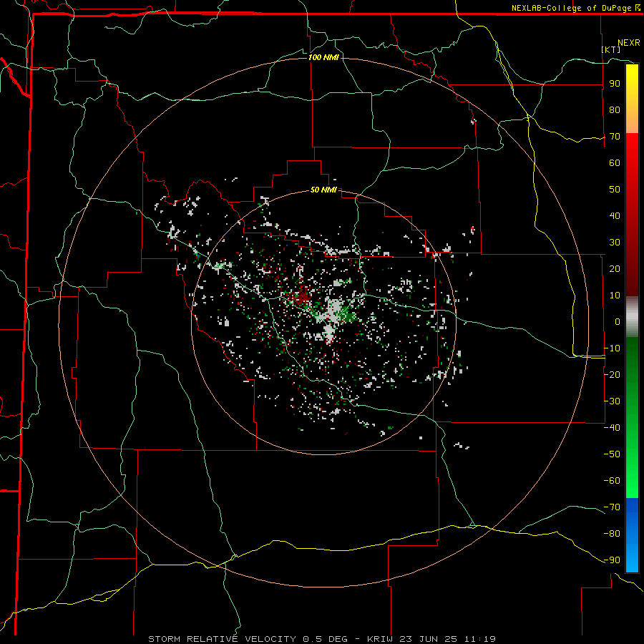Click the -80 value on the velocity scale
The width and height of the screenshot is (644, 644).
point(612,534)
